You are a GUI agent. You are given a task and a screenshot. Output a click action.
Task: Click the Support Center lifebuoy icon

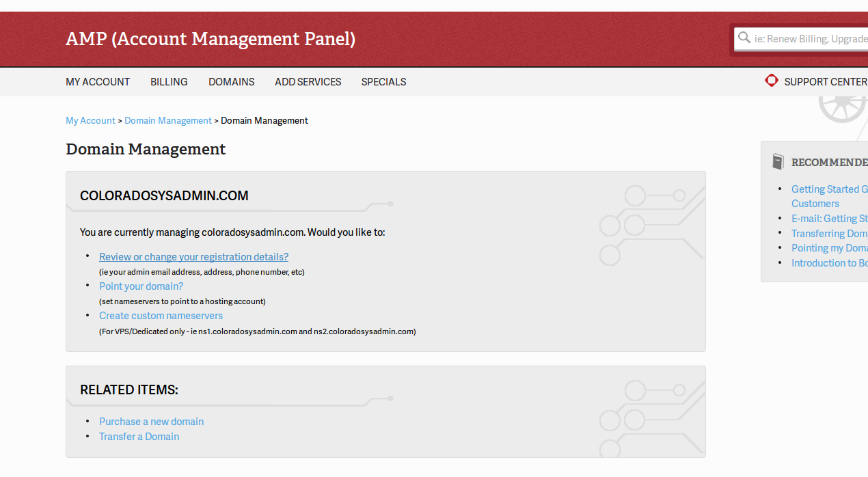coord(772,81)
